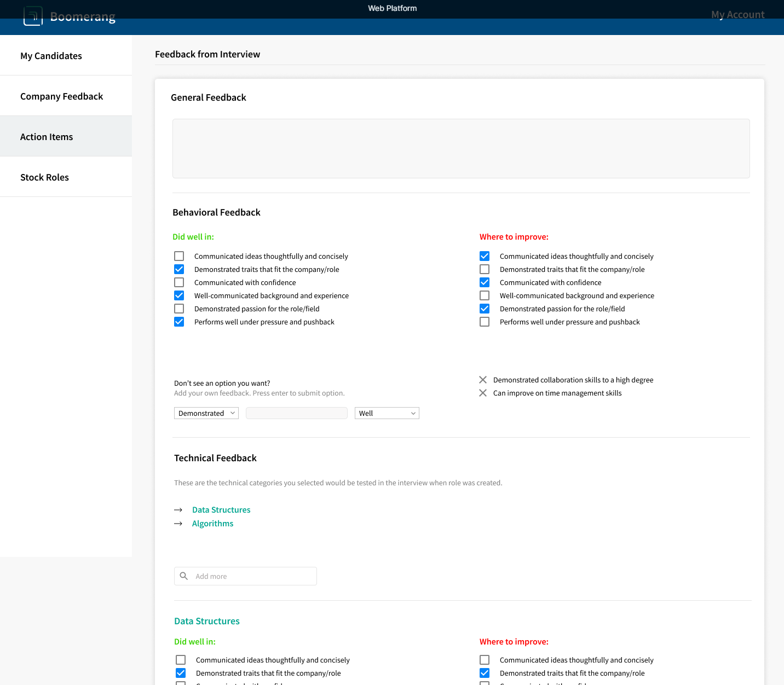The height and width of the screenshot is (685, 784).
Task: Open the Data Structures category link
Action: click(221, 510)
